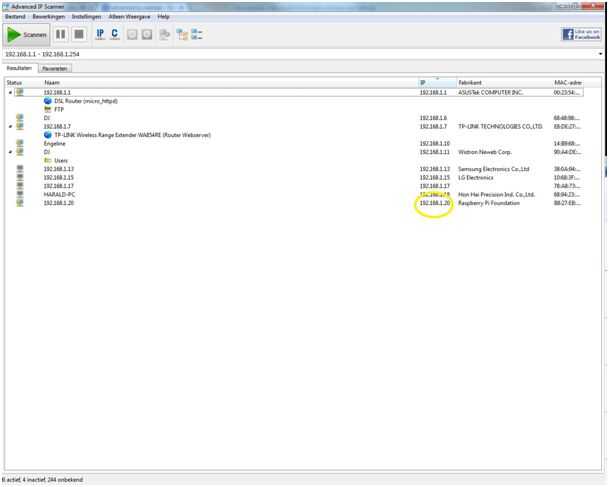Click the grey status icon for 192.168.1.13
This screenshot has width=609, height=487.
pos(19,169)
